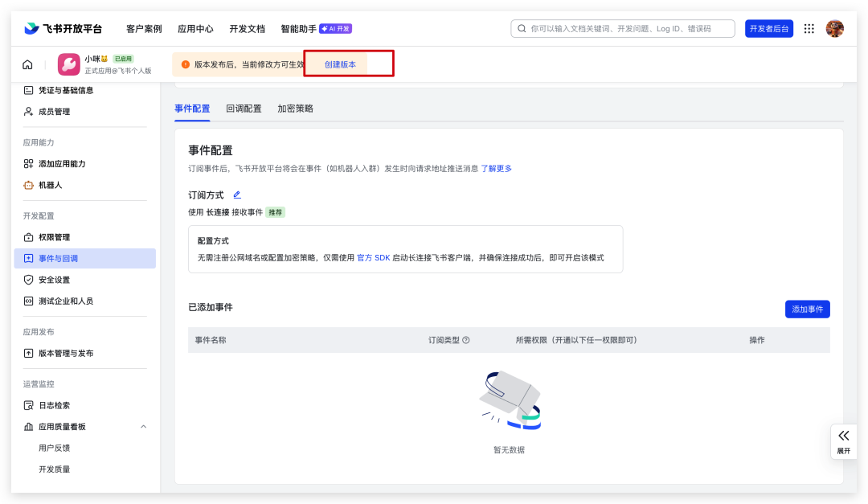Expand the 展开 side panel
Screen dimensions: 868x504
(843, 441)
